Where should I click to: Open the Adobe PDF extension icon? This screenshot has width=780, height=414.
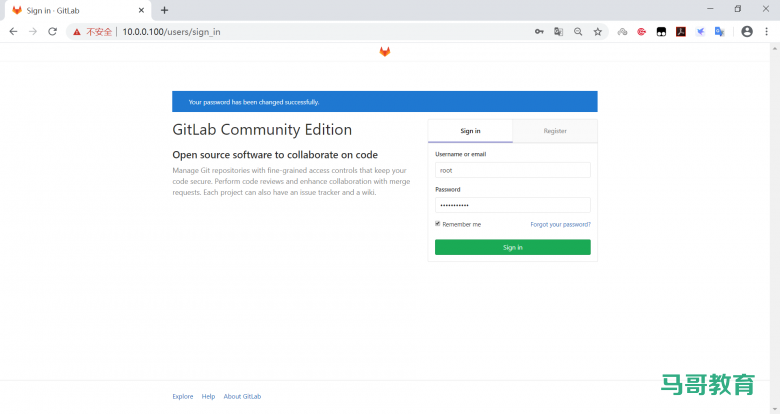click(x=681, y=31)
